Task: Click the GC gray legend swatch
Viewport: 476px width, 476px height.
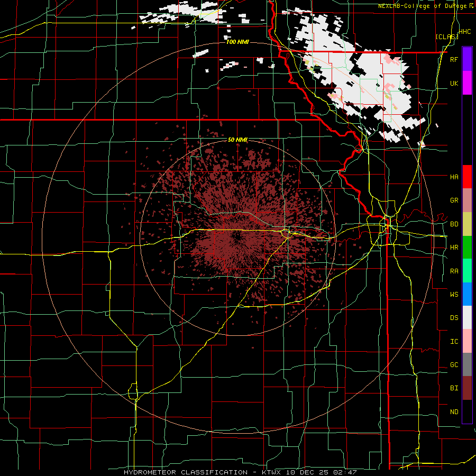Action: (x=467, y=364)
